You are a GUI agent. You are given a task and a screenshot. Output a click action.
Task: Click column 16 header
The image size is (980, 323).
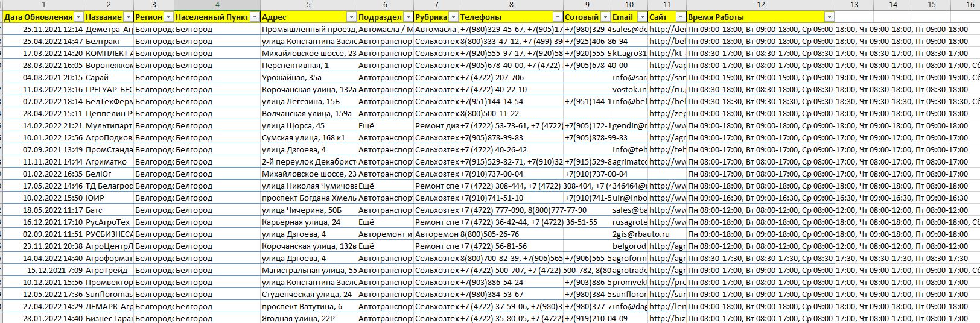[x=970, y=5]
